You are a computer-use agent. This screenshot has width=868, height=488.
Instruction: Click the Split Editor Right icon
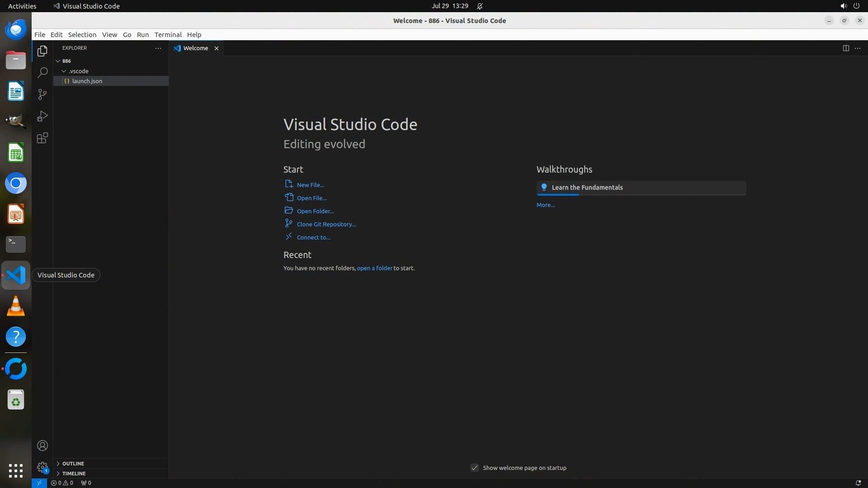pyautogui.click(x=845, y=48)
